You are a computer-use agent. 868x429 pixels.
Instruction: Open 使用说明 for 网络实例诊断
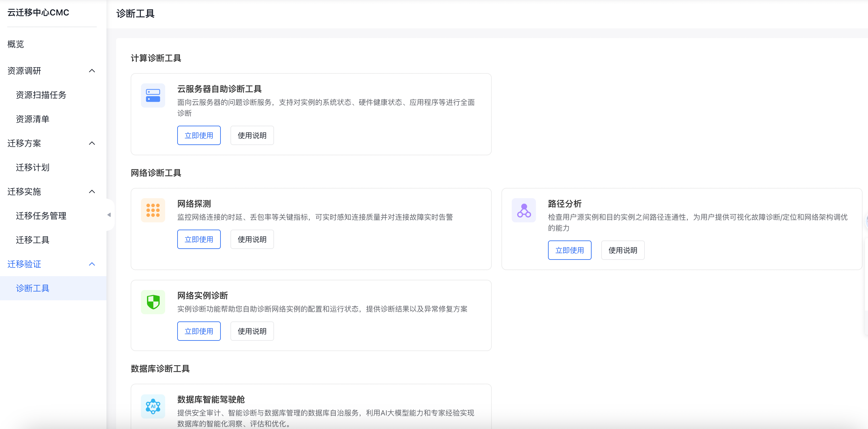pyautogui.click(x=252, y=331)
